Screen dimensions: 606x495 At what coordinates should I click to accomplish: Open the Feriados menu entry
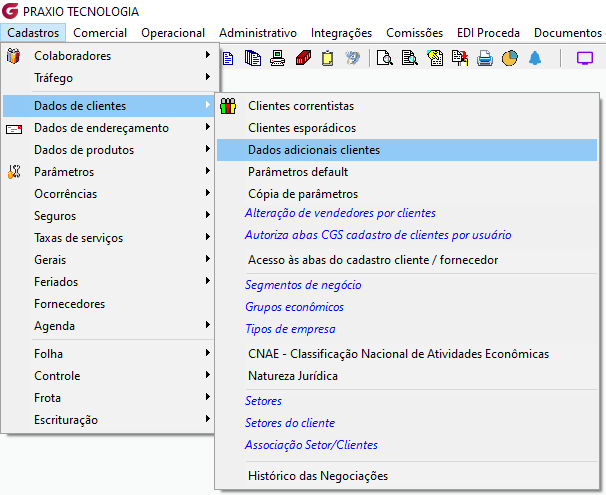pos(109,282)
